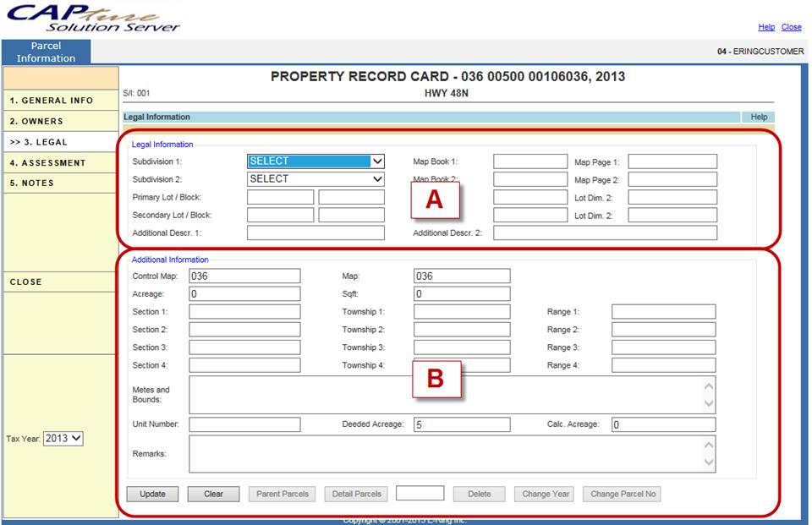Click the Control Map field
812x525 pixels.
tap(244, 276)
